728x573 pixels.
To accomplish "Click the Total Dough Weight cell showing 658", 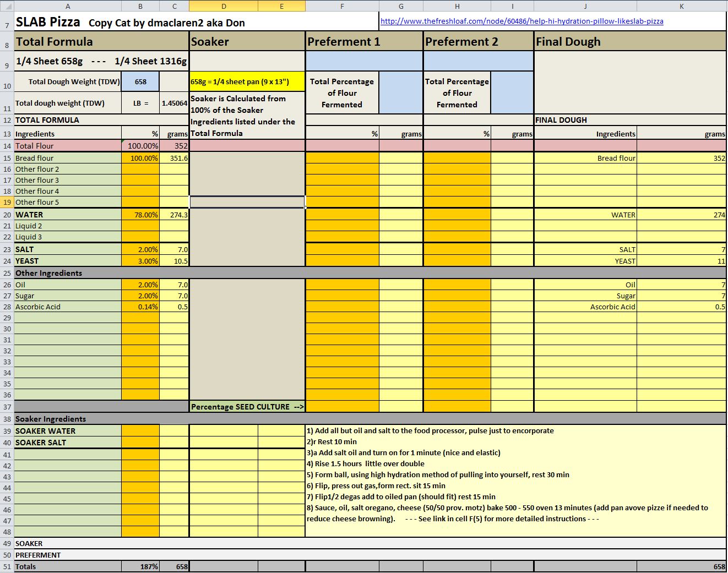I will click(x=140, y=81).
